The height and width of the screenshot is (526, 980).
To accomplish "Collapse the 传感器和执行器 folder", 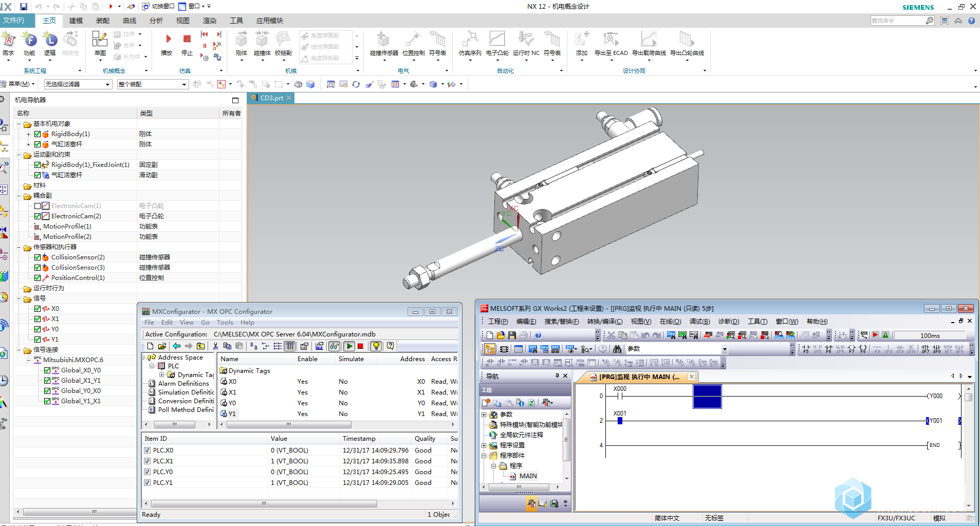I will pos(19,247).
